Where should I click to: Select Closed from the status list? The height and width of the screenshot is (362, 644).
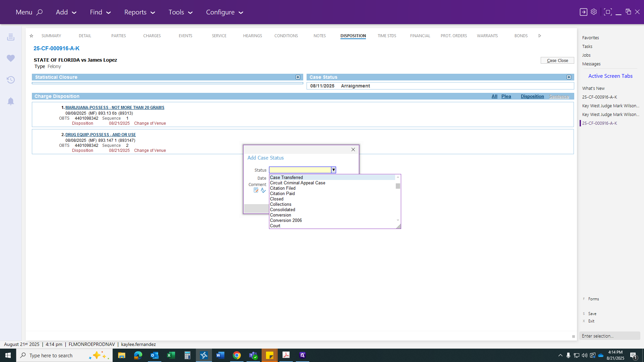click(277, 199)
